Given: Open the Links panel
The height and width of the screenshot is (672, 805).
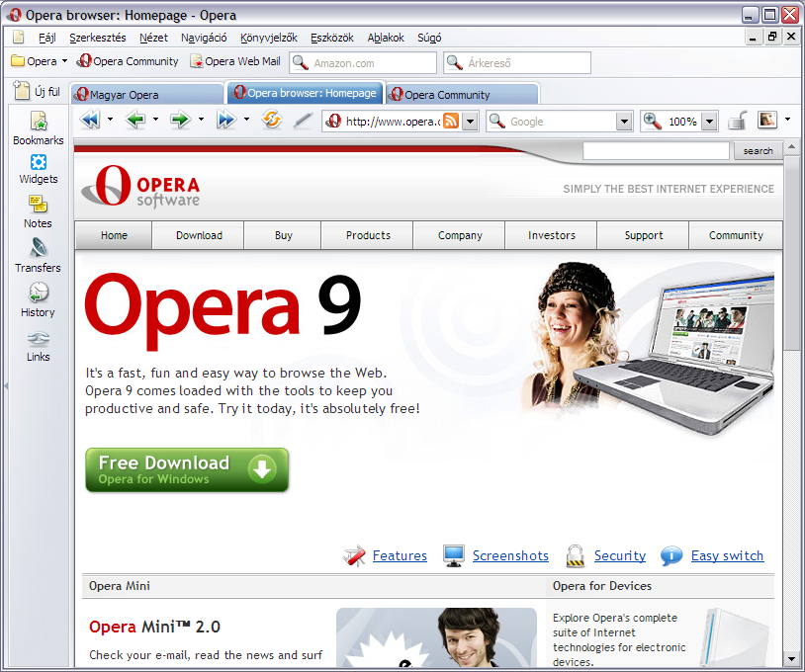Looking at the screenshot, I should pyautogui.click(x=38, y=347).
